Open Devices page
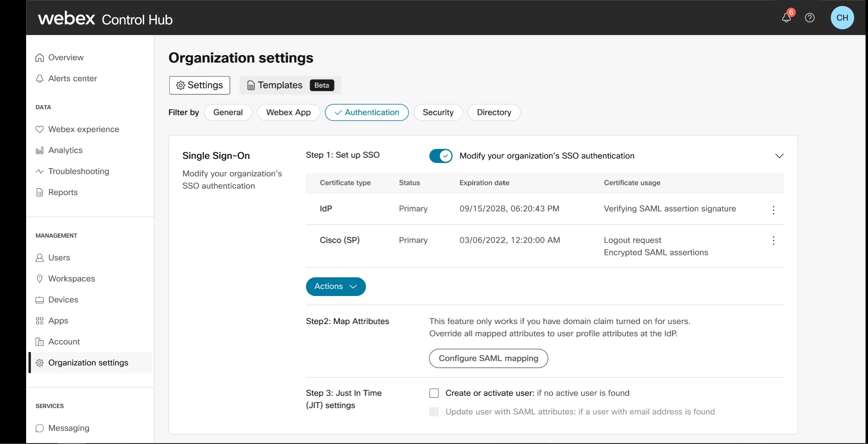This screenshot has height=444, width=868. pos(63,300)
